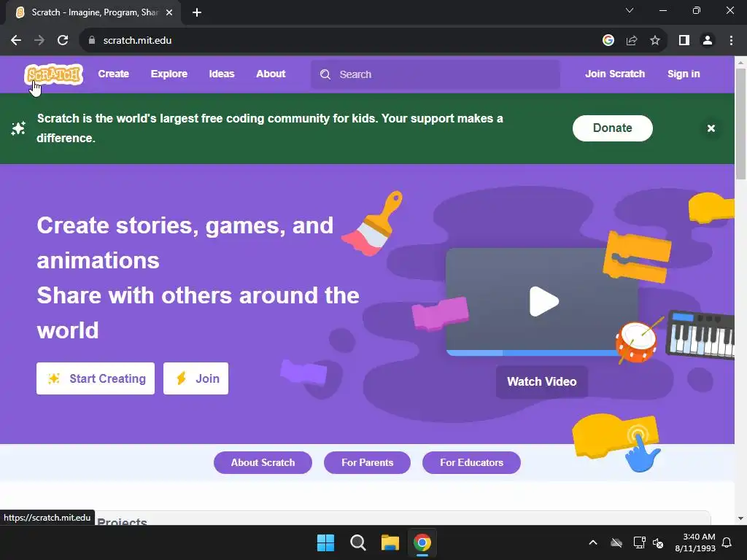Open the About page link
The height and width of the screenshot is (560, 747).
pos(271,74)
